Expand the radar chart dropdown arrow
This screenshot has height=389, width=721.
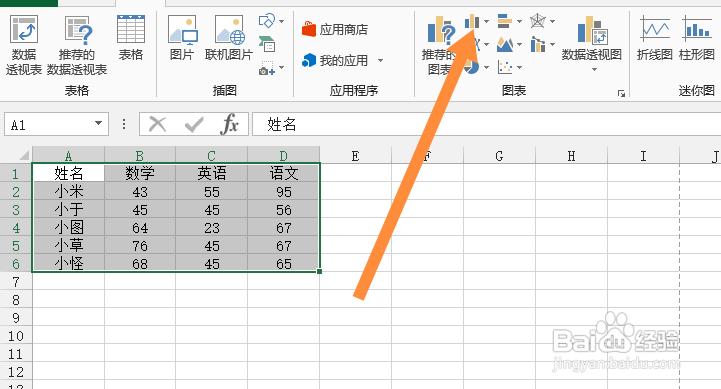click(552, 21)
